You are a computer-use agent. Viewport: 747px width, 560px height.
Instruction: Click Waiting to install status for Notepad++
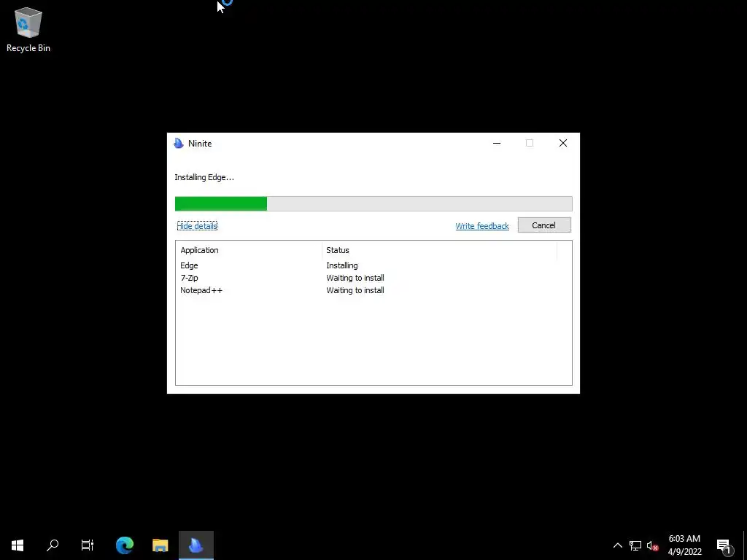(355, 290)
